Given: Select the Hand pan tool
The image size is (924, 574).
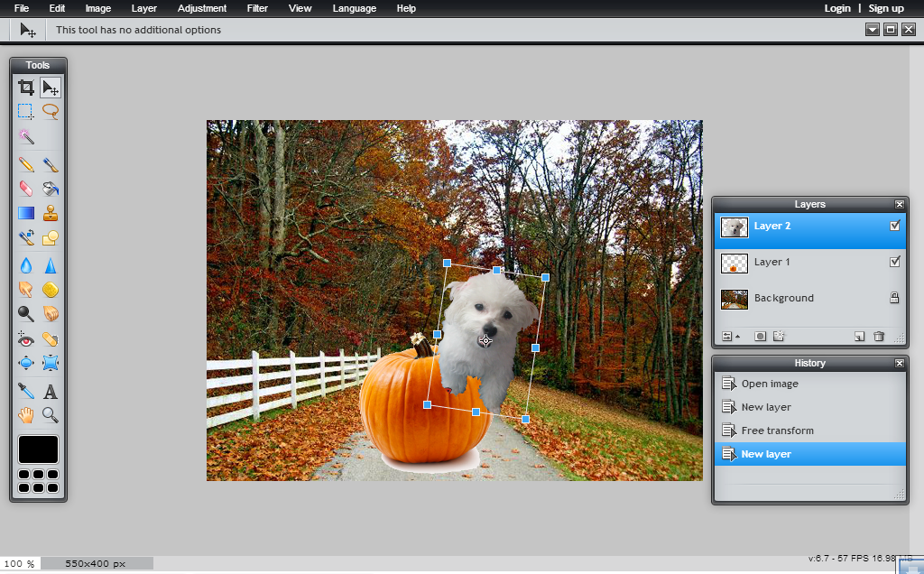Looking at the screenshot, I should pyautogui.click(x=26, y=415).
